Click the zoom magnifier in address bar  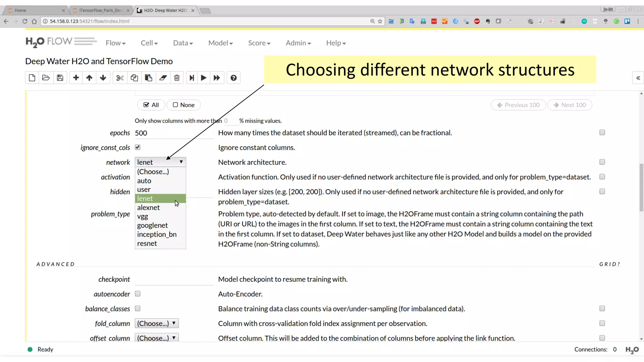click(x=372, y=21)
